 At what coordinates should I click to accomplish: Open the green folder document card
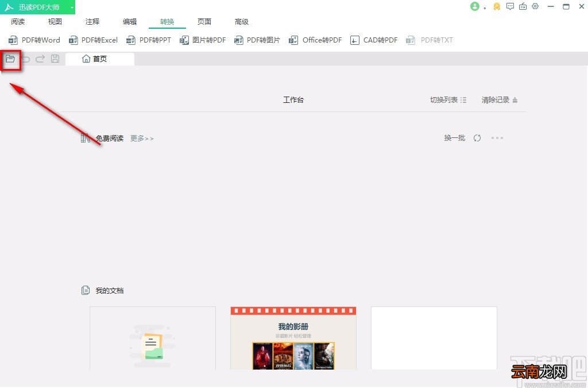tap(153, 338)
